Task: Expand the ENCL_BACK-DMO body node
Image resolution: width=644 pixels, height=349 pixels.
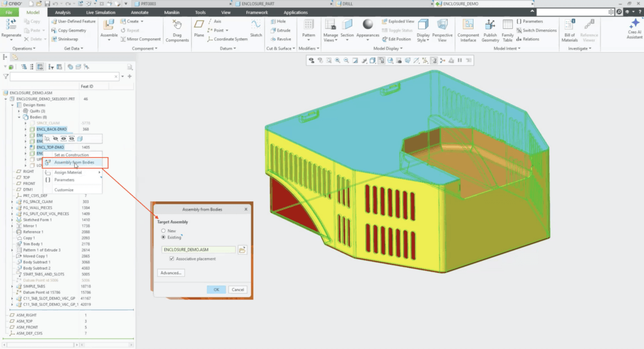Action: coord(25,129)
